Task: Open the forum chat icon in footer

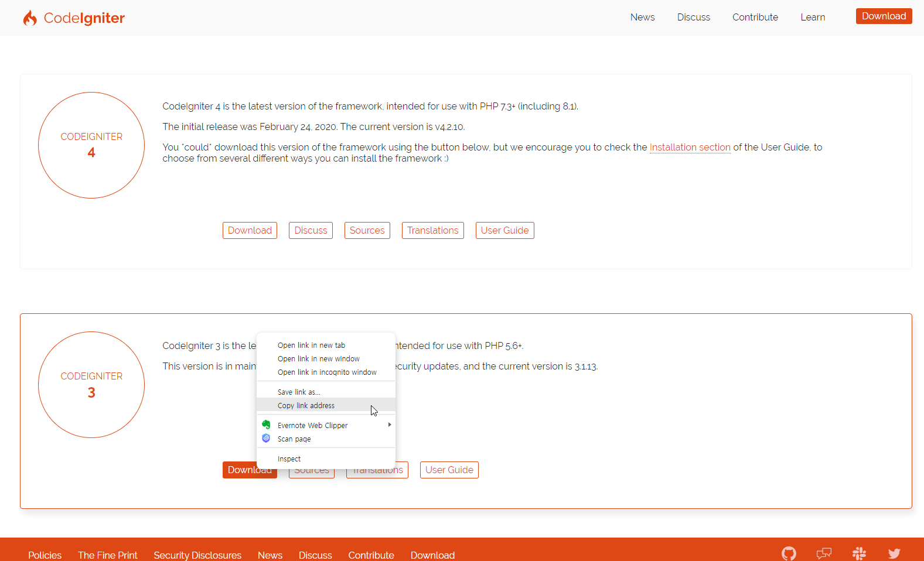Action: pyautogui.click(x=824, y=553)
